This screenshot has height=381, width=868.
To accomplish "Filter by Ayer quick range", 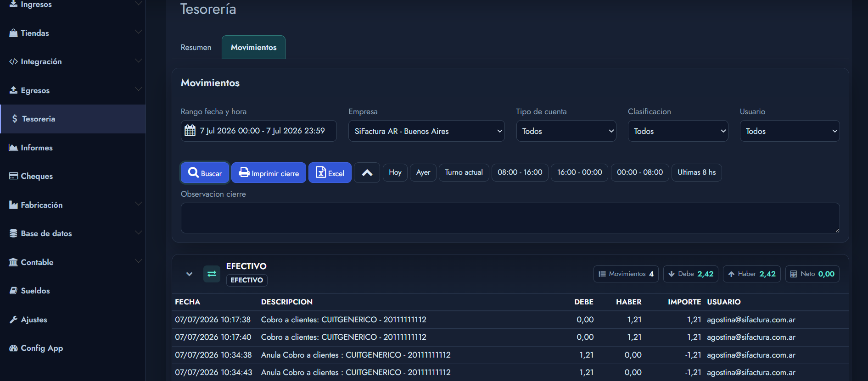I will click(x=423, y=172).
